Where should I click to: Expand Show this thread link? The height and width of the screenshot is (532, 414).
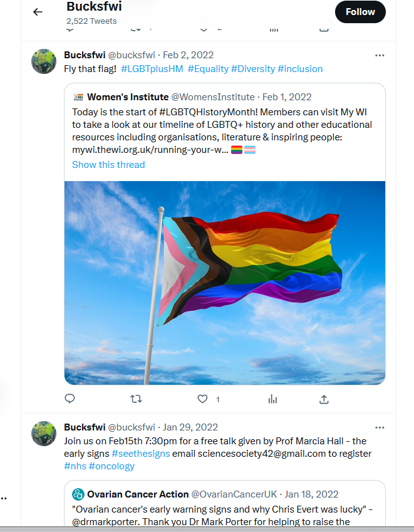[108, 165]
